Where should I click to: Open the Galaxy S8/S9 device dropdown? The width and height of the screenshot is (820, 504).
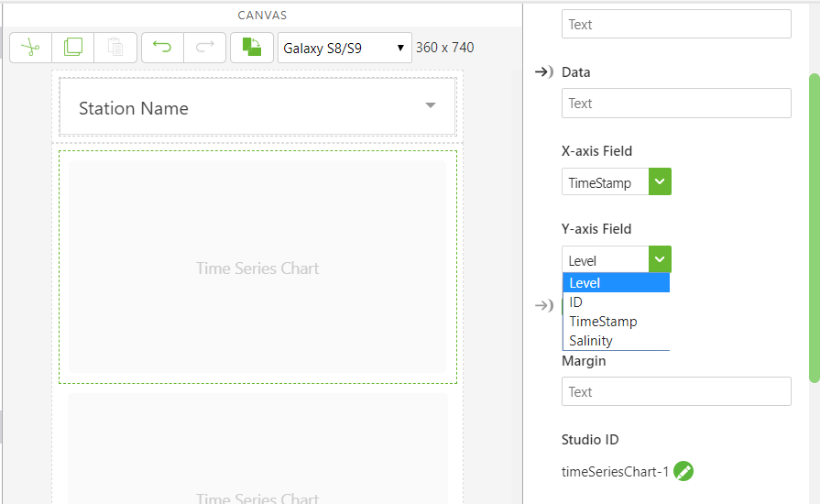pos(344,48)
